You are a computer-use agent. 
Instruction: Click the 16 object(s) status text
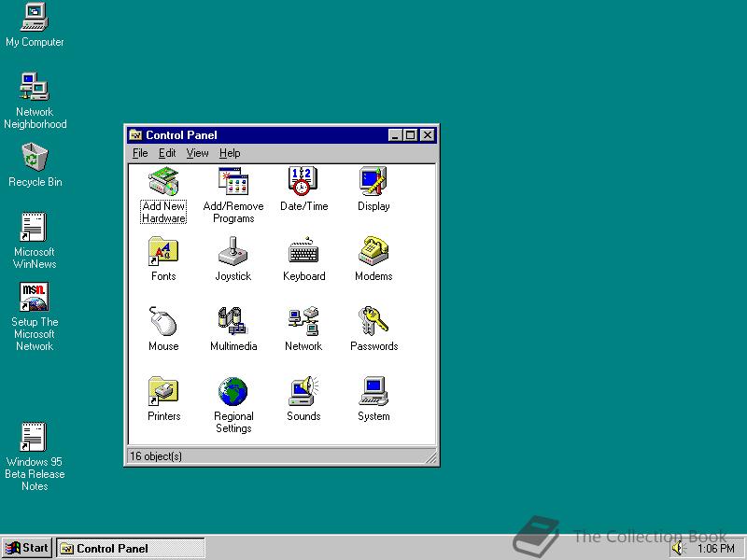click(x=156, y=455)
